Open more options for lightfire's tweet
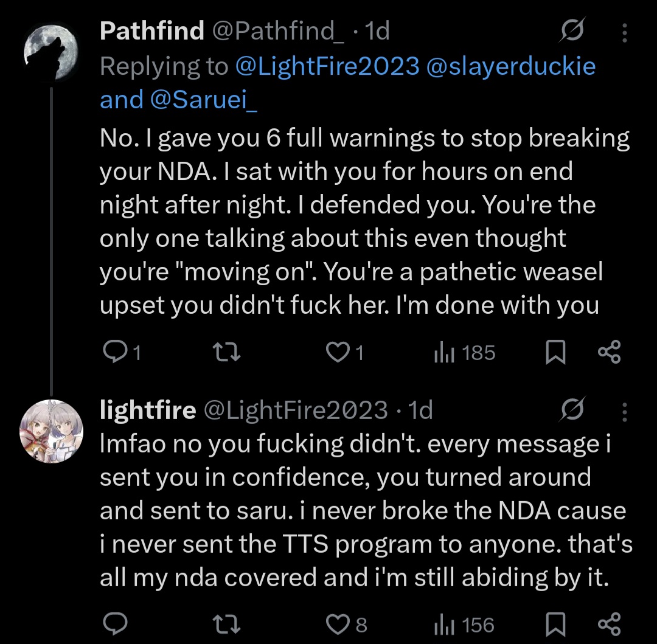This screenshot has height=644, width=657. pos(624,411)
